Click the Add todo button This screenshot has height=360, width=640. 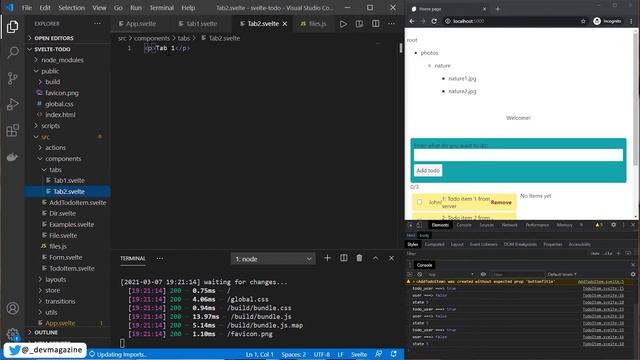pyautogui.click(x=428, y=171)
